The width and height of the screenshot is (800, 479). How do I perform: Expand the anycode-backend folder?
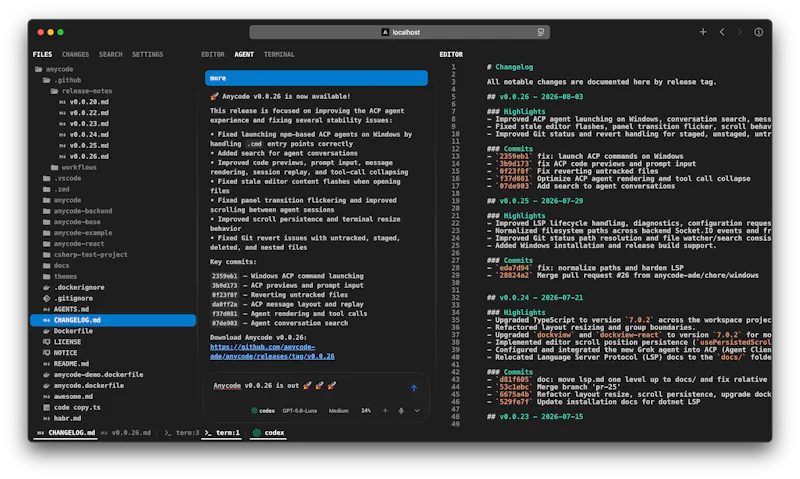78,211
